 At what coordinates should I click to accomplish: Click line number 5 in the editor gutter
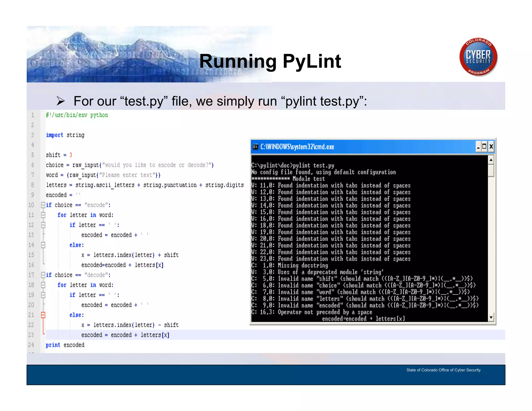32,155
